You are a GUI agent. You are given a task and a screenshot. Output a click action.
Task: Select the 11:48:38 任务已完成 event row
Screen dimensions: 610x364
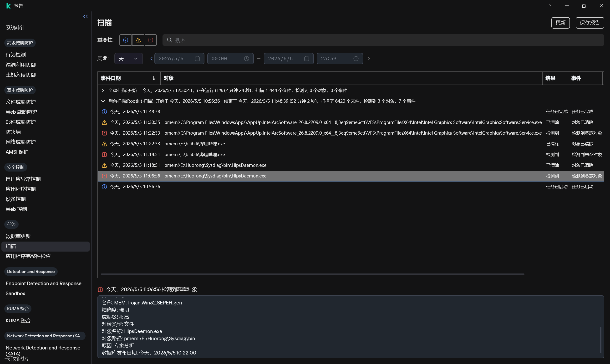pos(351,111)
